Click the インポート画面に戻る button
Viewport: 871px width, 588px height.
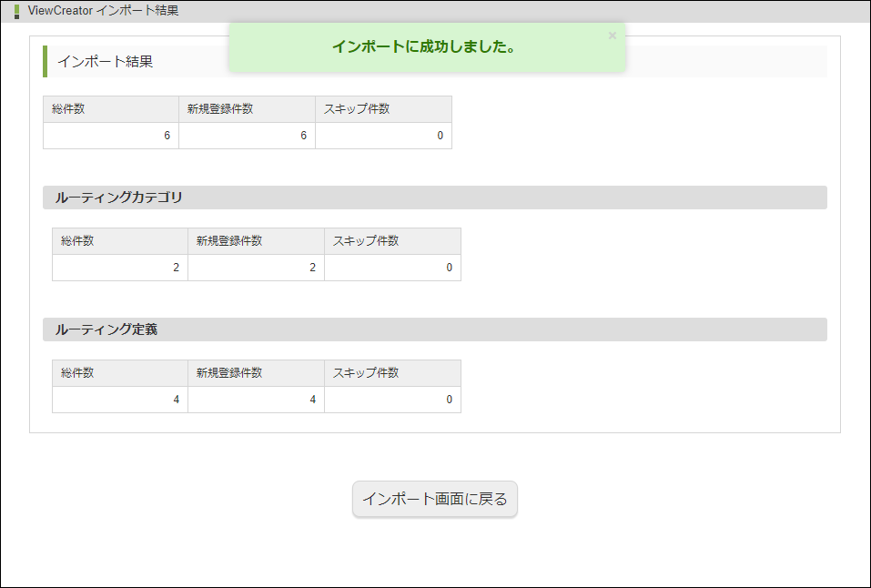[x=435, y=499]
